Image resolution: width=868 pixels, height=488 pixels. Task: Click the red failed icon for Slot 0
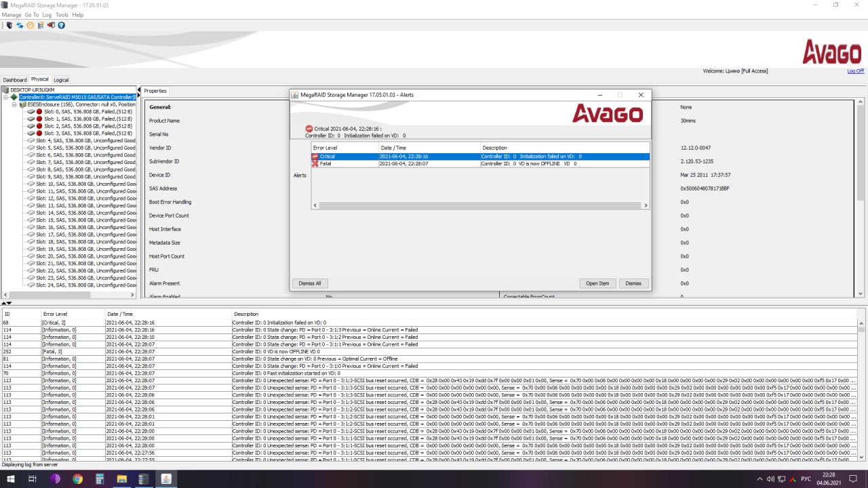39,112
